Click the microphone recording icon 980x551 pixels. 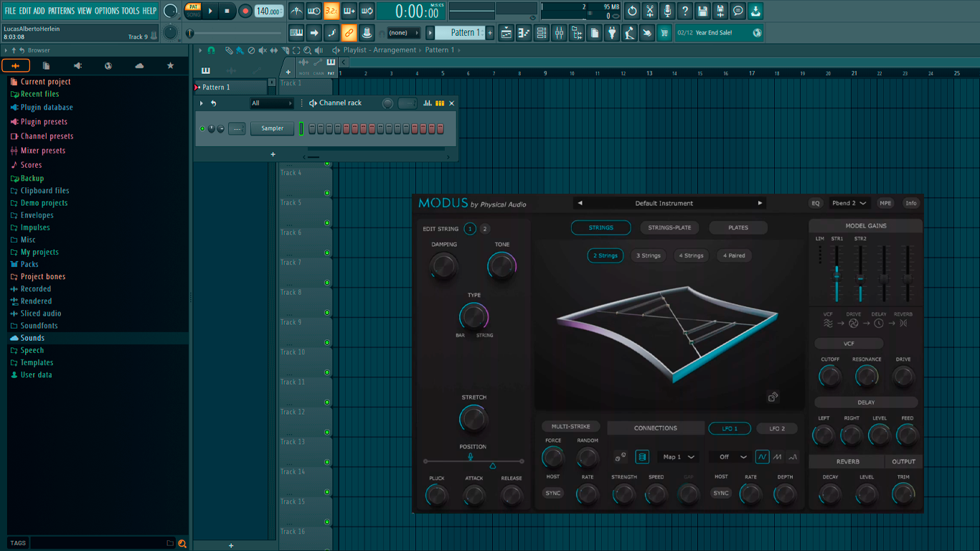tap(667, 11)
